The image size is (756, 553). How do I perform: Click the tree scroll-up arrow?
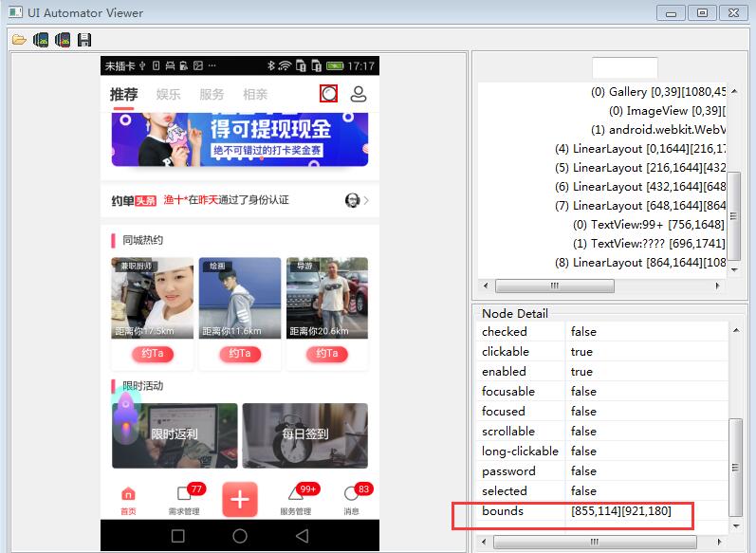(734, 91)
